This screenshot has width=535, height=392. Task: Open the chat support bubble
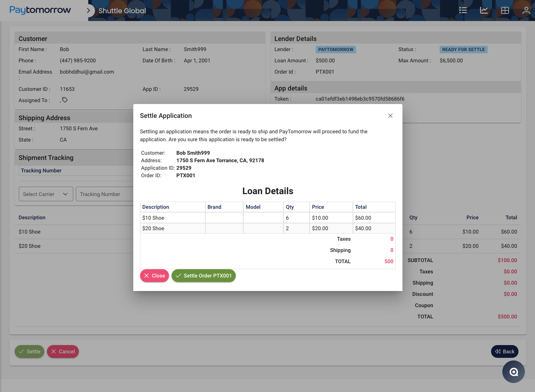514,372
